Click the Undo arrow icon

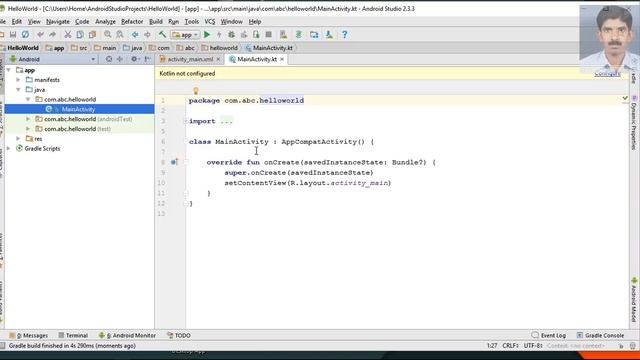coord(40,35)
